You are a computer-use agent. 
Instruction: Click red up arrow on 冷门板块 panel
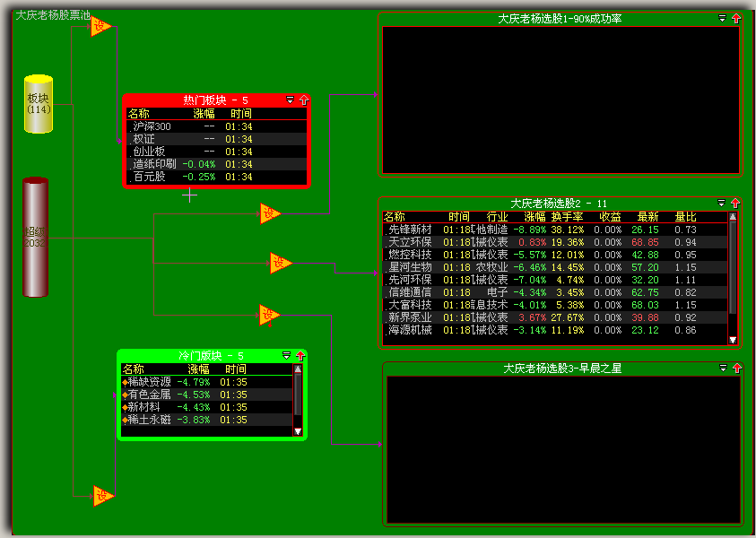tap(300, 356)
